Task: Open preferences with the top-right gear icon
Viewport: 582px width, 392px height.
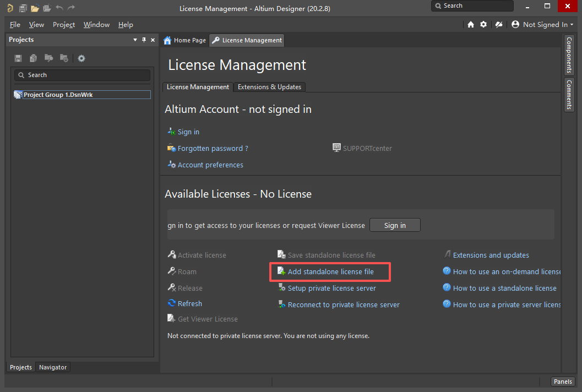Action: 483,24
